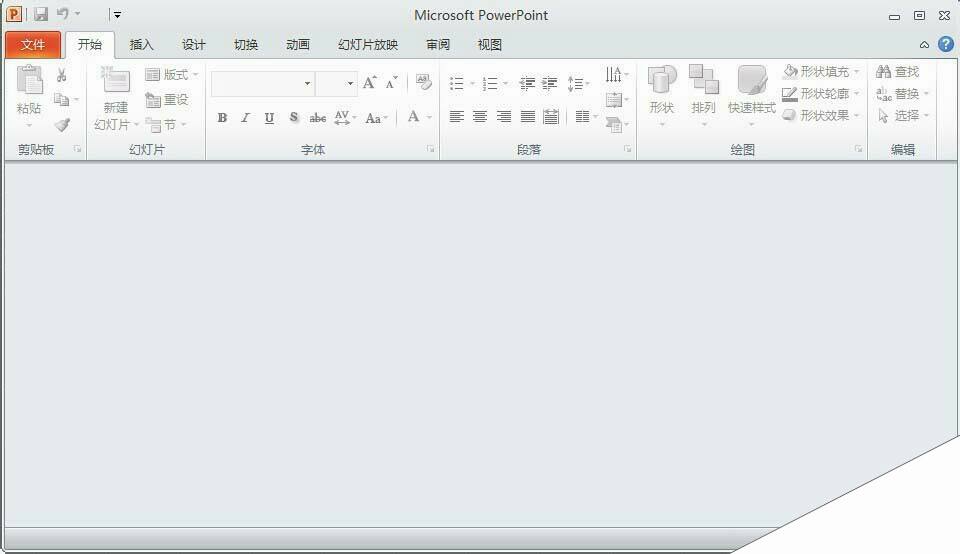Center align text
960x554 pixels.
coord(480,116)
